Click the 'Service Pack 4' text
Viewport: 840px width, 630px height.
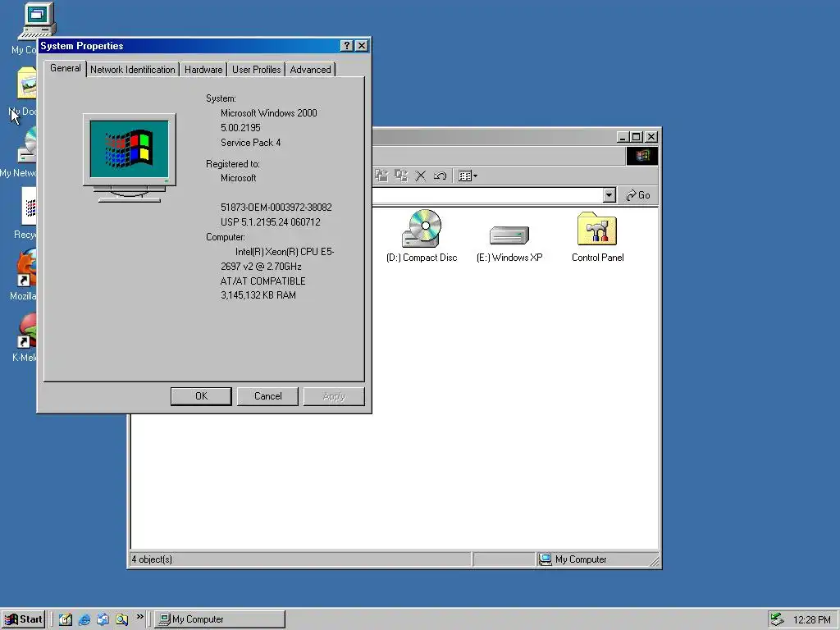click(x=251, y=143)
